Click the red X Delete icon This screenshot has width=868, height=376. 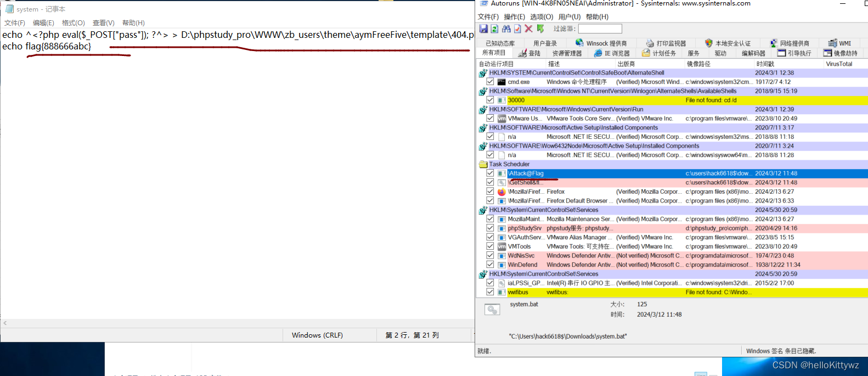[x=528, y=29]
